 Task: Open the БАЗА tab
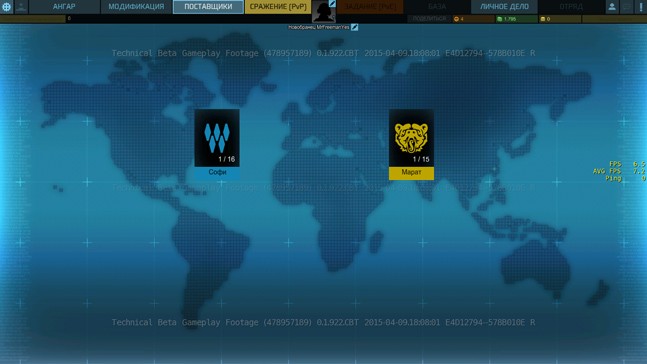tap(437, 7)
